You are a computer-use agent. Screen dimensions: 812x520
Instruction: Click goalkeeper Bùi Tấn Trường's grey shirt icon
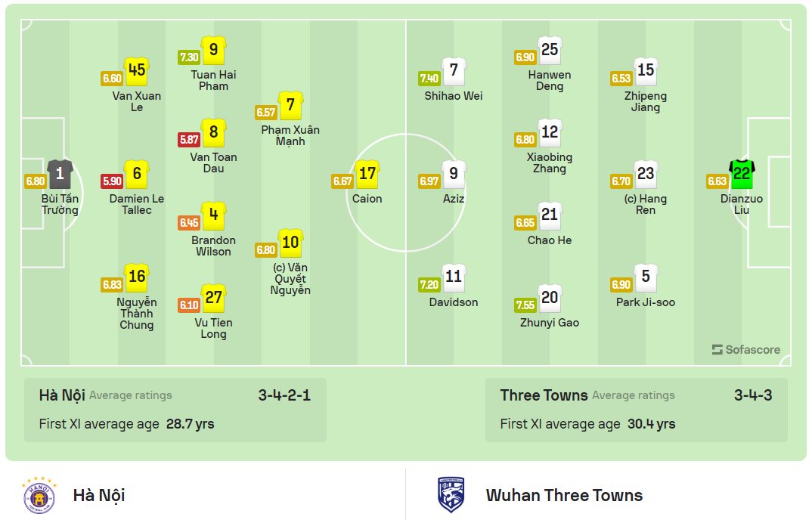point(60,174)
